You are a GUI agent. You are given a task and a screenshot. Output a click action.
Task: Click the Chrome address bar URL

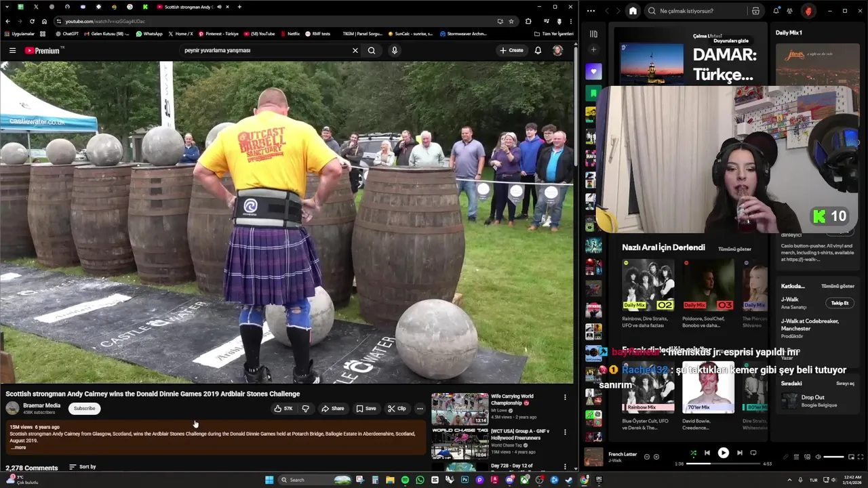click(105, 21)
